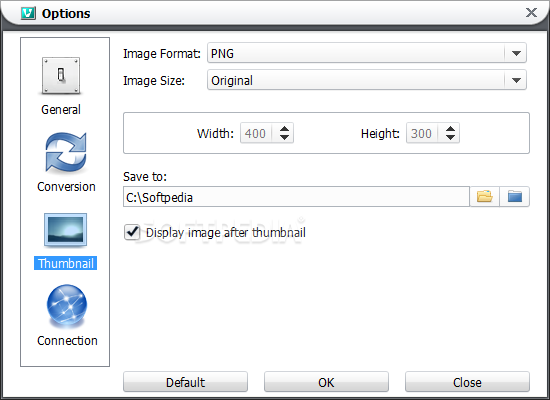Click the Image Format label
Screen dimensions: 550x400
162,54
